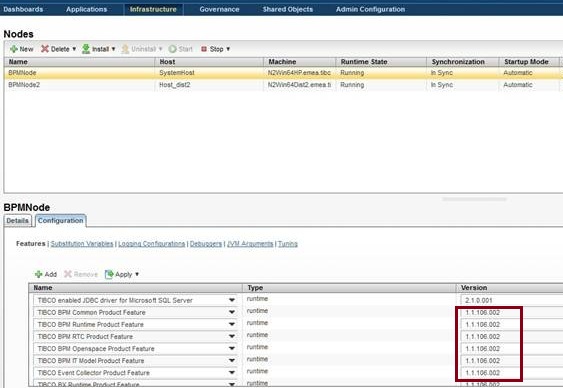Screen dimensions: 563x388
Task: Open the Install dropdown arrow
Action: [x=113, y=49]
